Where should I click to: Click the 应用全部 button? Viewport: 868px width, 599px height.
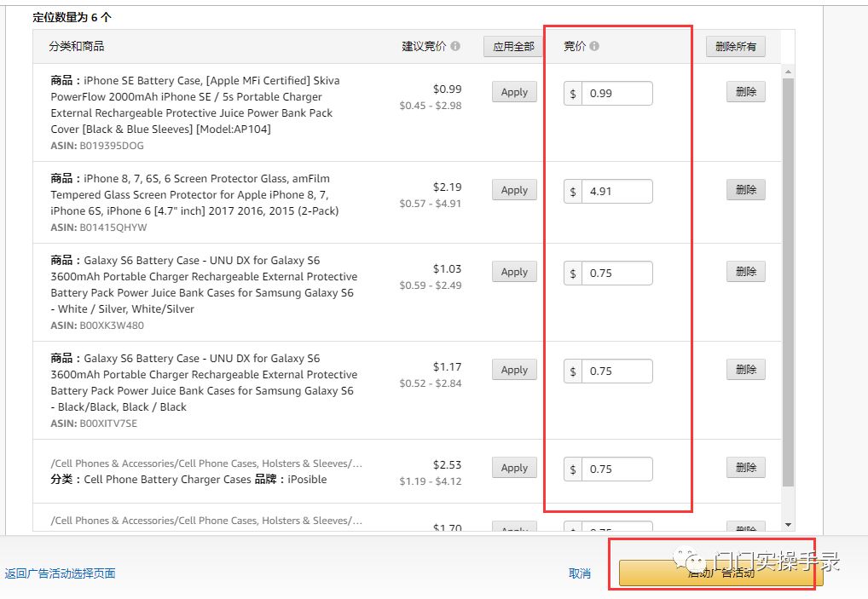(x=513, y=46)
